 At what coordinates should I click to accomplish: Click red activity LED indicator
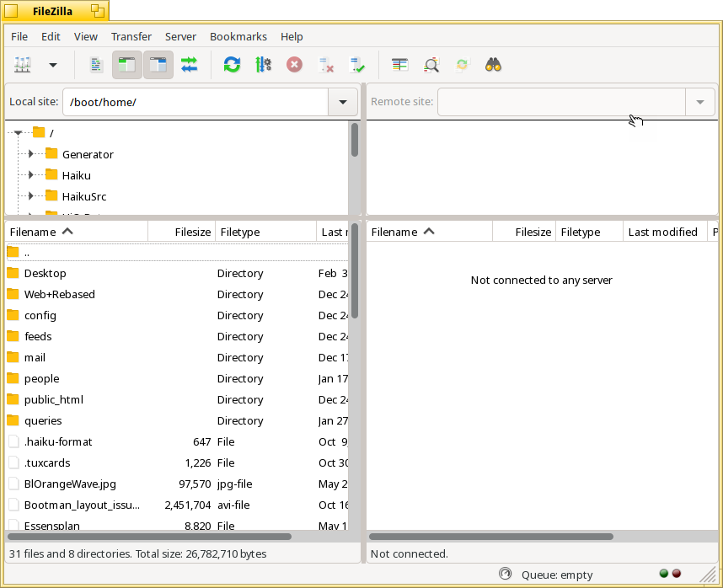(677, 573)
